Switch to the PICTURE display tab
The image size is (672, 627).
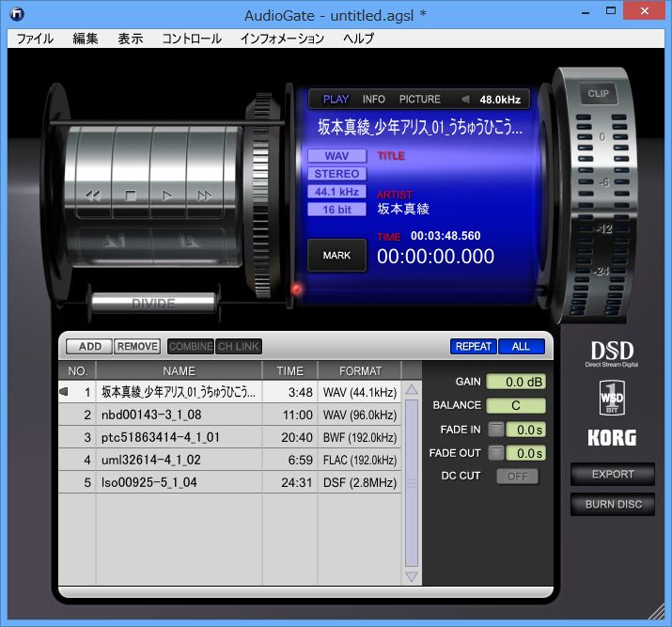419,100
